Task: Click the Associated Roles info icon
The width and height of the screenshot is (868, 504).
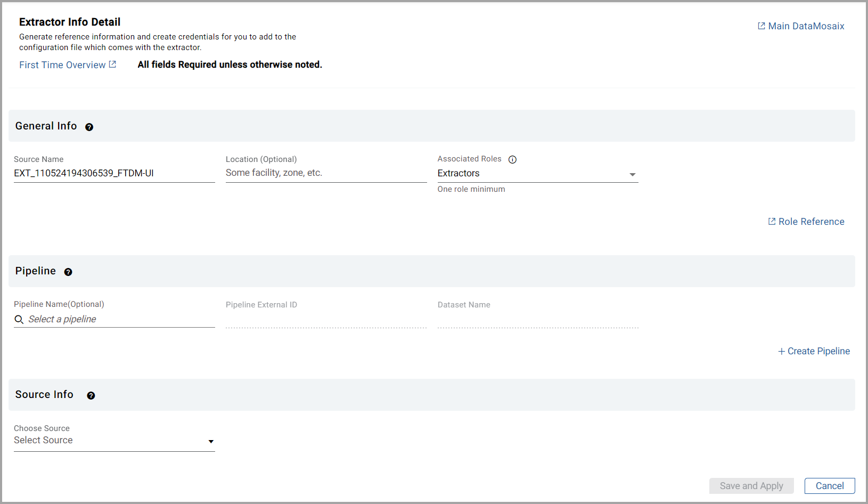Action: click(x=512, y=159)
